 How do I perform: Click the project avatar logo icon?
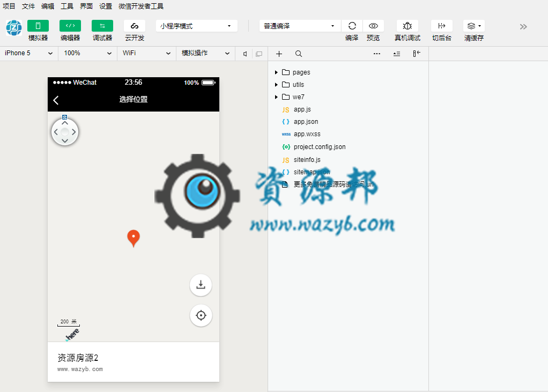click(14, 28)
